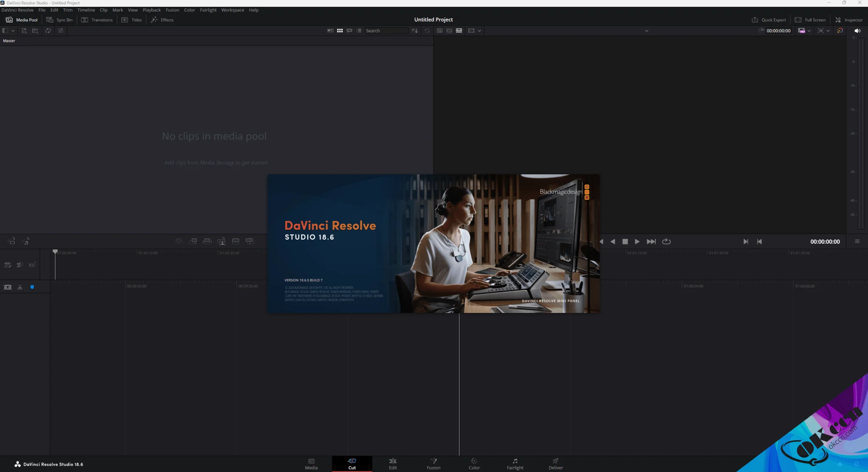
Task: Click the timeline options checklist icon
Action: 8,265
